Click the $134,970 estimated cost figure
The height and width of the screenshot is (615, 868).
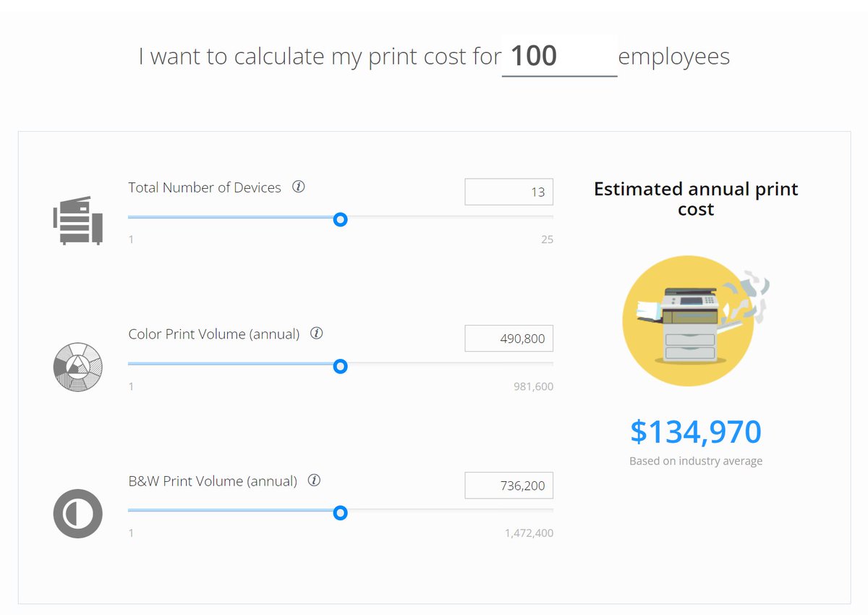(696, 431)
